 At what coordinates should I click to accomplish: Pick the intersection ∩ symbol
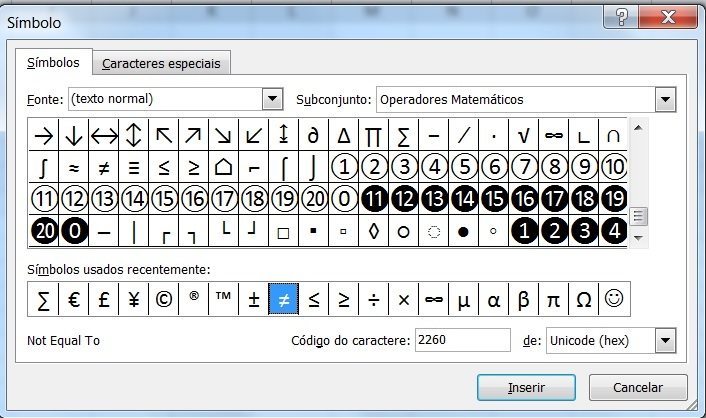(x=613, y=135)
